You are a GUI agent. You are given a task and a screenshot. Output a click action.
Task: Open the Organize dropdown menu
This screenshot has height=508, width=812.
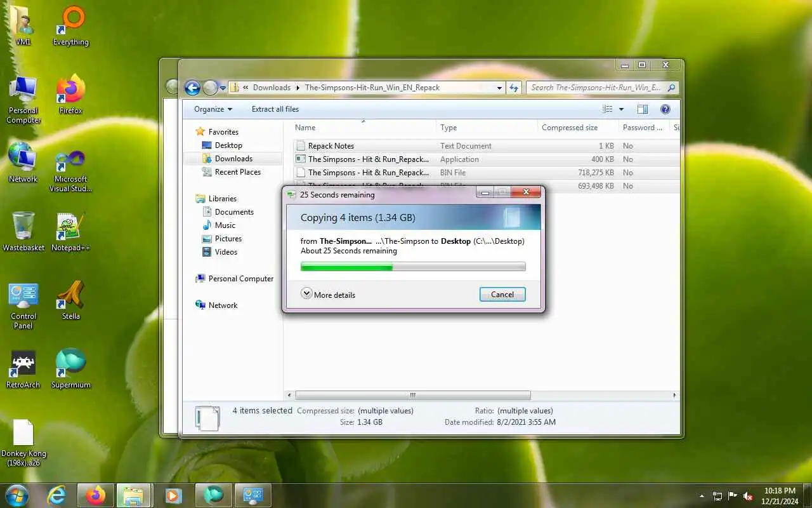(x=213, y=109)
